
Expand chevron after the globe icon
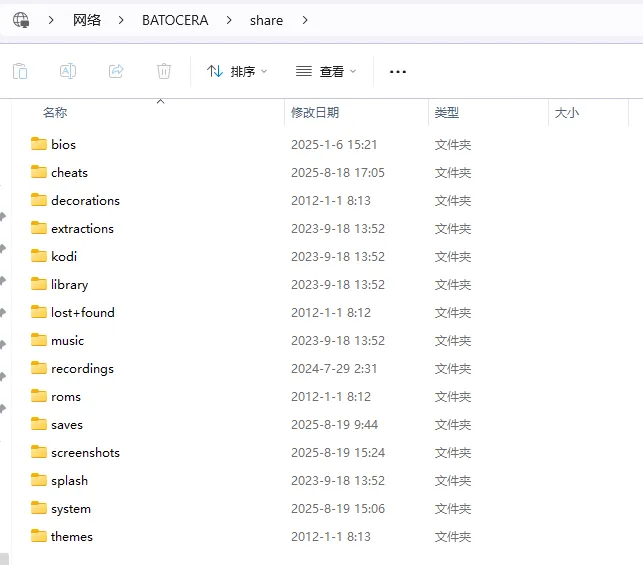[51, 20]
